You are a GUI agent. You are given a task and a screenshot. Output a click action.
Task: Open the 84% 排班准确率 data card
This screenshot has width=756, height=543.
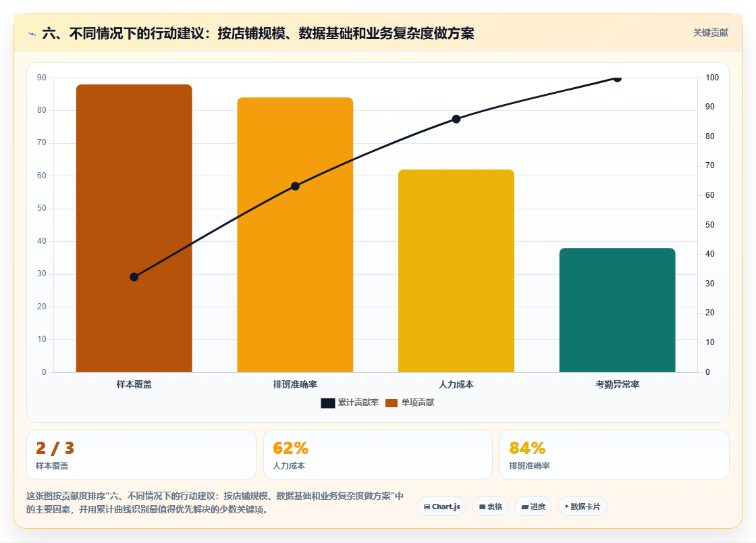coord(614,455)
